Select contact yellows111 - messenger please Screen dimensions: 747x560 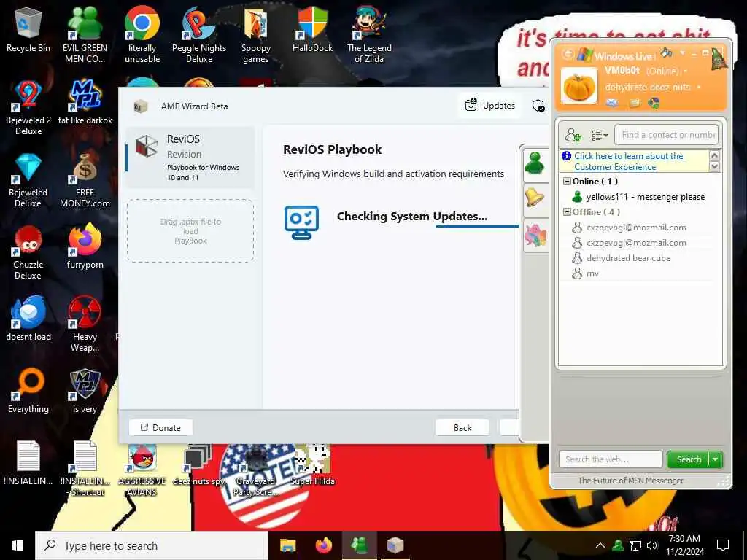point(638,197)
